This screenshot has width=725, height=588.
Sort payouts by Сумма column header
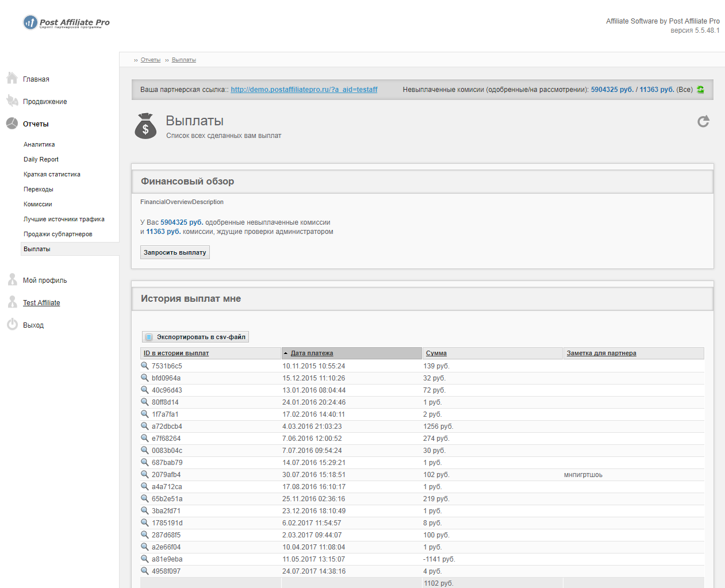(436, 353)
